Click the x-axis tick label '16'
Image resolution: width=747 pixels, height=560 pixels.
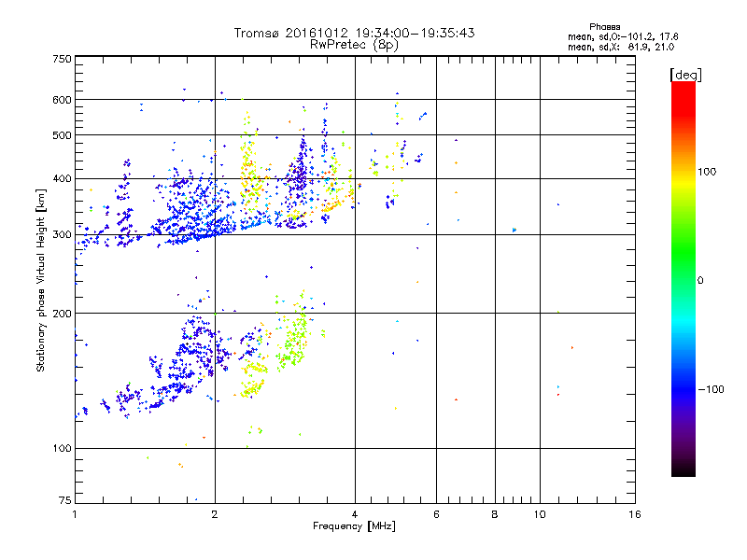(x=635, y=514)
